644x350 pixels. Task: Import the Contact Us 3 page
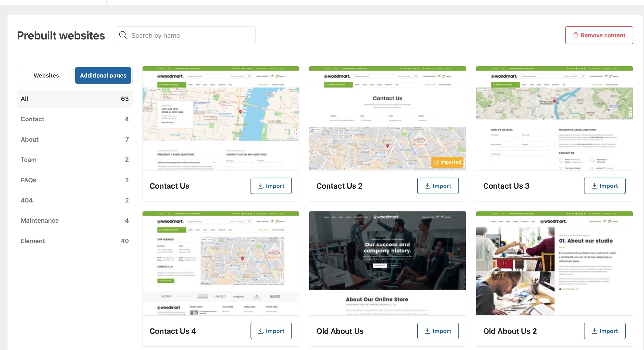pos(604,186)
